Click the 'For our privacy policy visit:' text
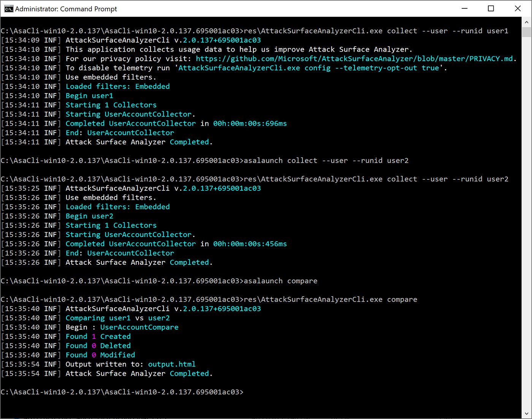The height and width of the screenshot is (419, 532). pyautogui.click(x=128, y=59)
